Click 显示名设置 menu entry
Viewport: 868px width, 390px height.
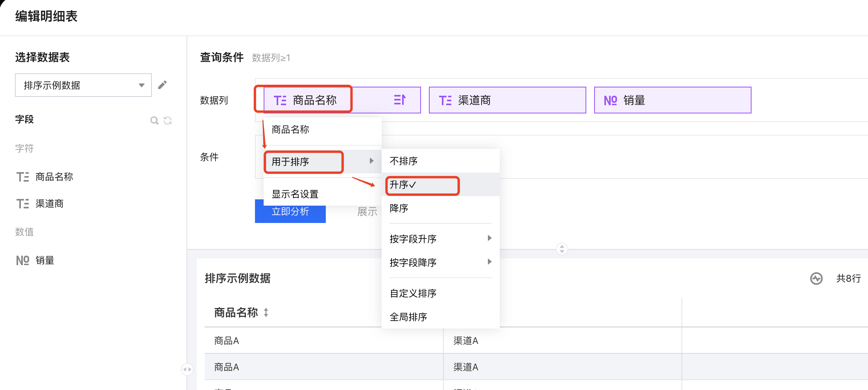coord(295,194)
